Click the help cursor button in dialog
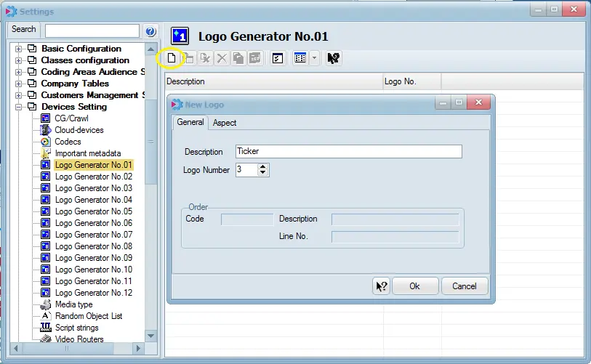This screenshot has width=591, height=364. point(381,286)
